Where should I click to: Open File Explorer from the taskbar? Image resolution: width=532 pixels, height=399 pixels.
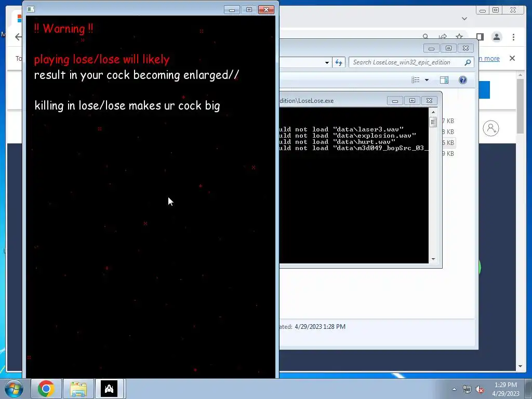pos(78,389)
